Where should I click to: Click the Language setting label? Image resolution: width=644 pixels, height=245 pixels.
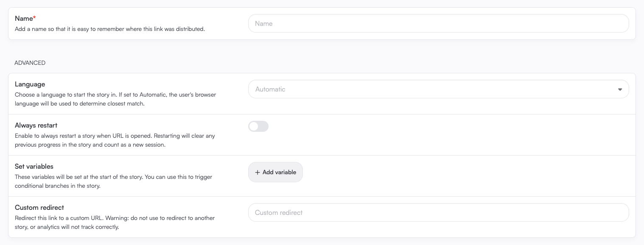pos(30,84)
